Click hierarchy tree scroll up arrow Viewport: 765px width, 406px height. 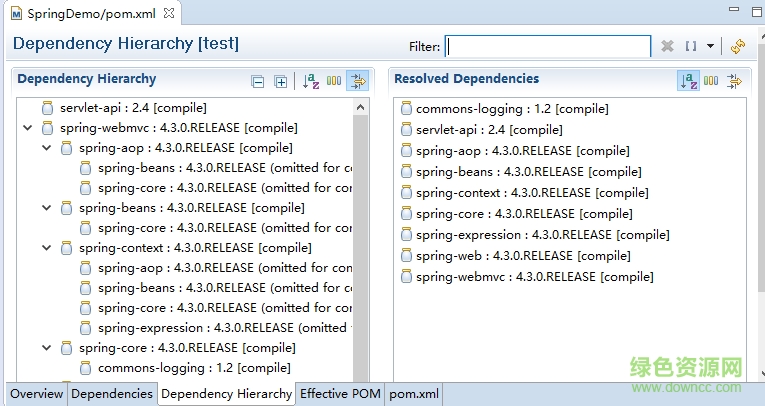pyautogui.click(x=361, y=107)
